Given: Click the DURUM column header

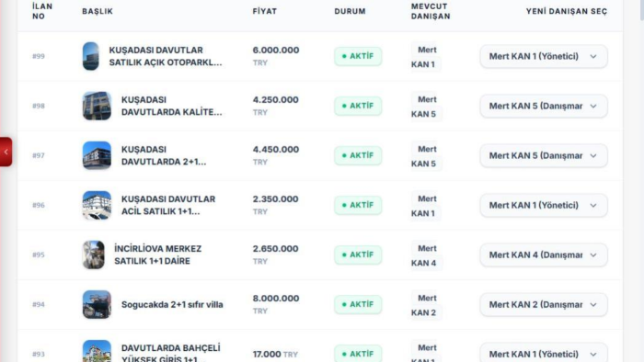Looking at the screenshot, I should pyautogui.click(x=350, y=11).
